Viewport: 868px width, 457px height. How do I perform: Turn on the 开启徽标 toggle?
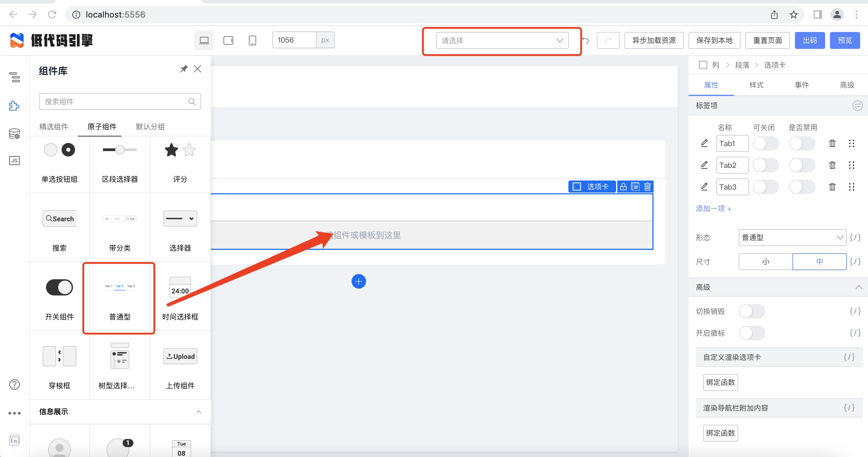tap(752, 333)
